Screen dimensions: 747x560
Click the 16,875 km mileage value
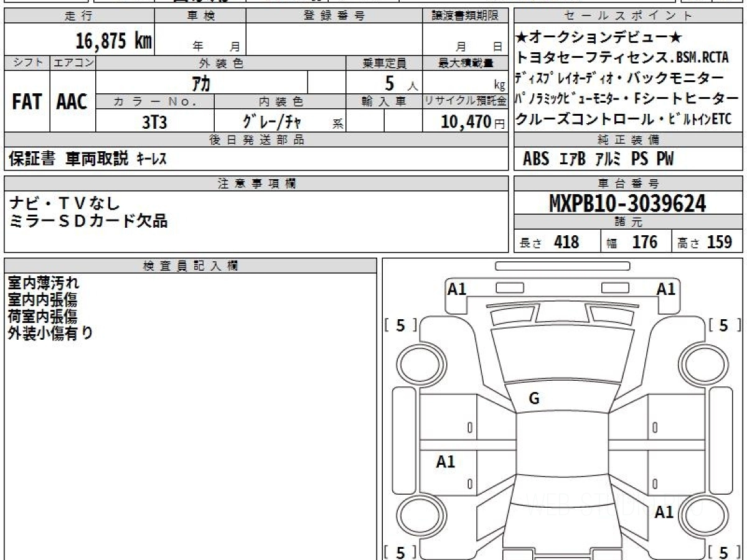(x=113, y=41)
